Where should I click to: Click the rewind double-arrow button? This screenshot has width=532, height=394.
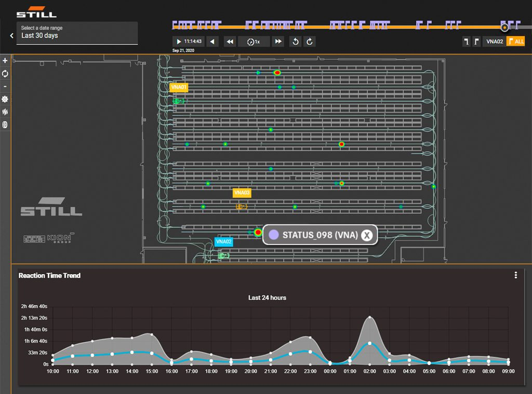click(230, 42)
